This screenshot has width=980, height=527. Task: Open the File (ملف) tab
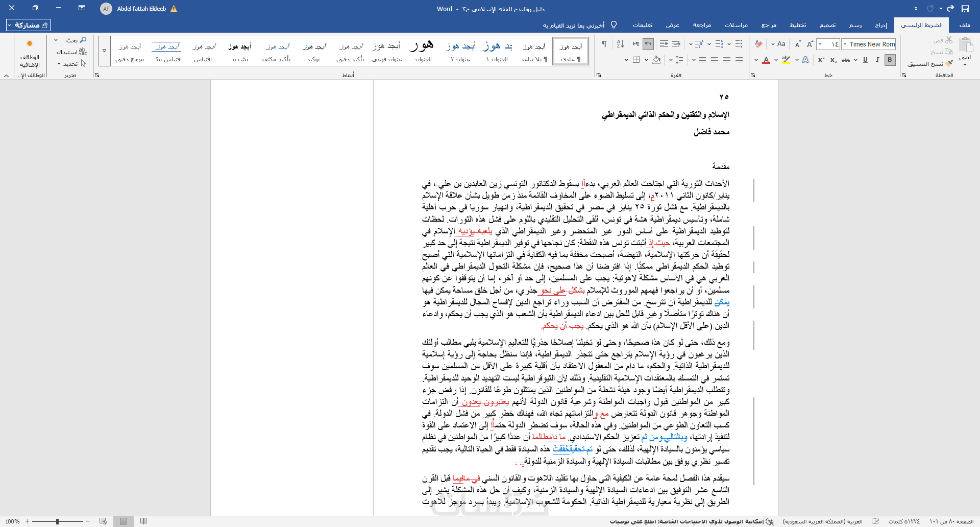point(965,25)
